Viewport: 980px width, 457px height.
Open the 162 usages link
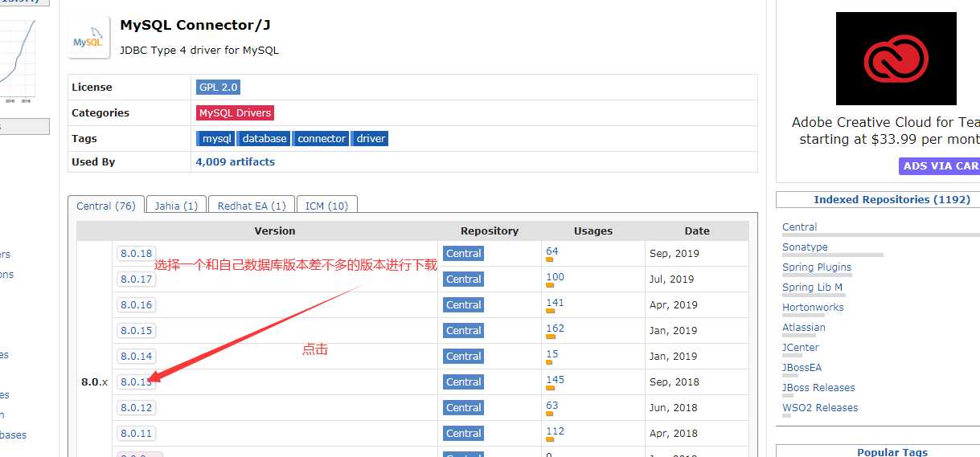555,328
